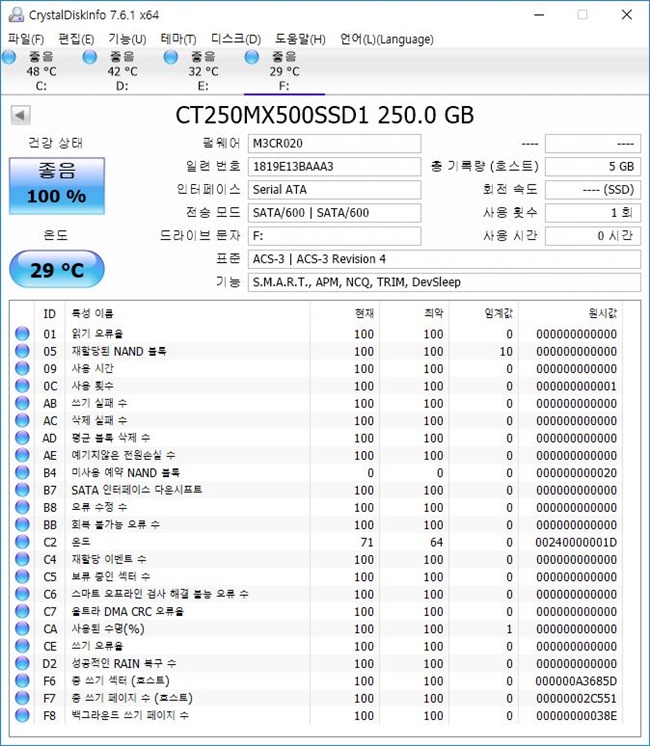650x746 pixels.
Task: Click the ID column header
Action: (x=49, y=314)
